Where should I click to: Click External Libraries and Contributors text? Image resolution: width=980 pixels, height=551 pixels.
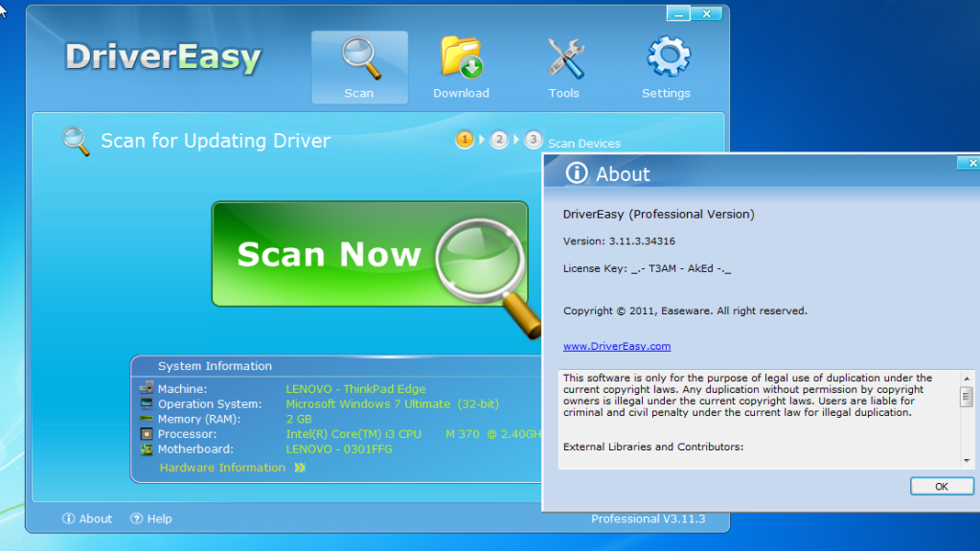click(653, 447)
